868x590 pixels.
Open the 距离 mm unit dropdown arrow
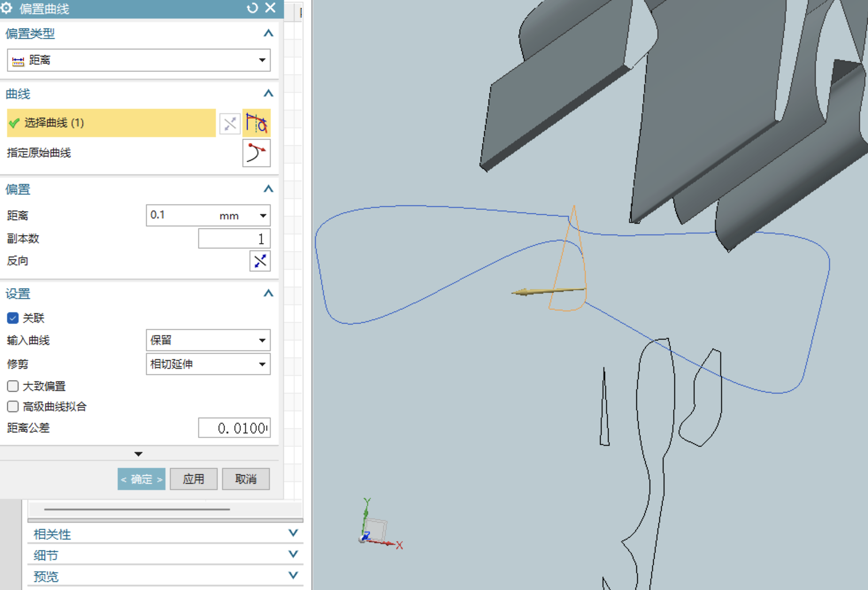[263, 215]
